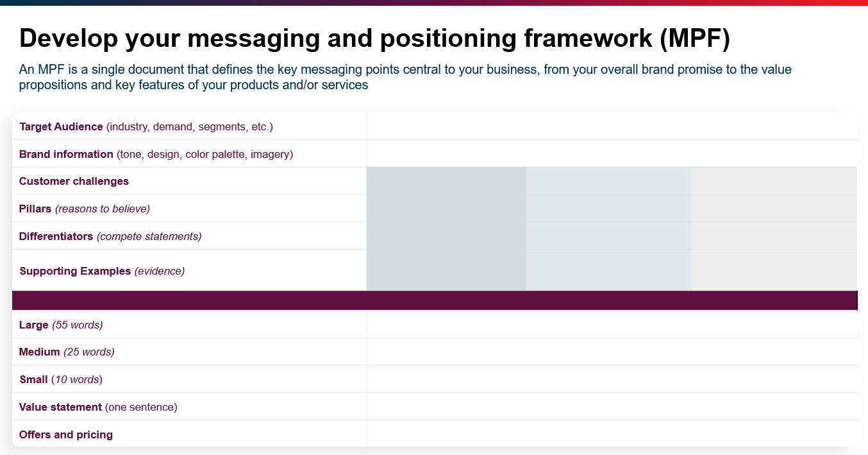Click first blue-gray Customer challenges cell
868x455 pixels.
coord(446,181)
